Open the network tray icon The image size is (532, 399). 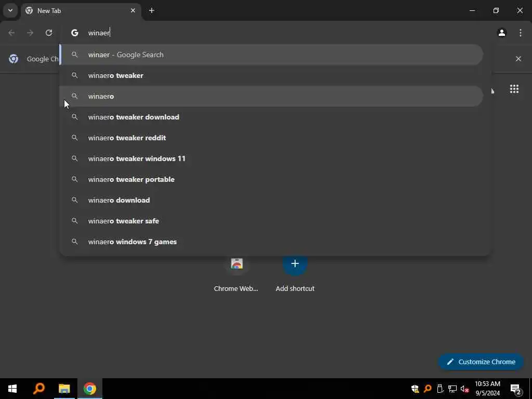click(453, 389)
